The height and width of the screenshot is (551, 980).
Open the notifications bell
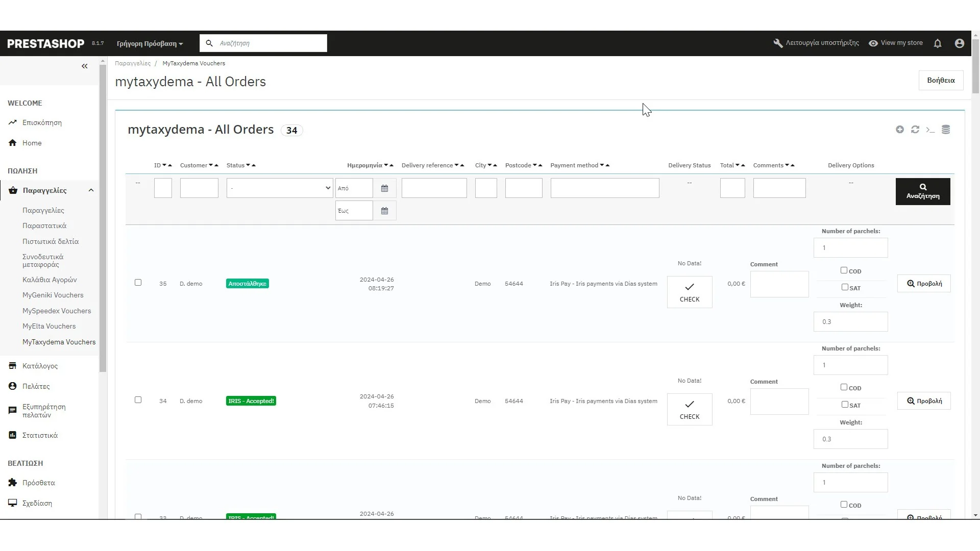pyautogui.click(x=938, y=43)
